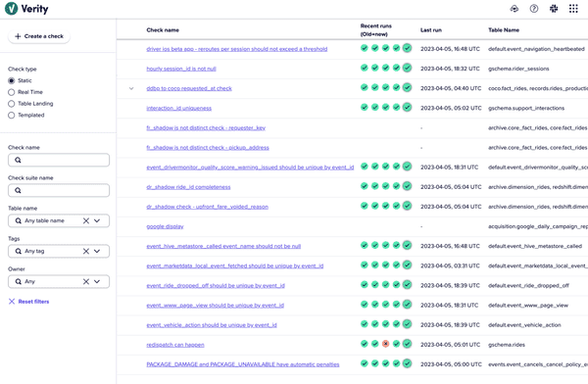Open dr_shadow ride_id completeness check
This screenshot has height=384, width=588.
[x=188, y=187]
